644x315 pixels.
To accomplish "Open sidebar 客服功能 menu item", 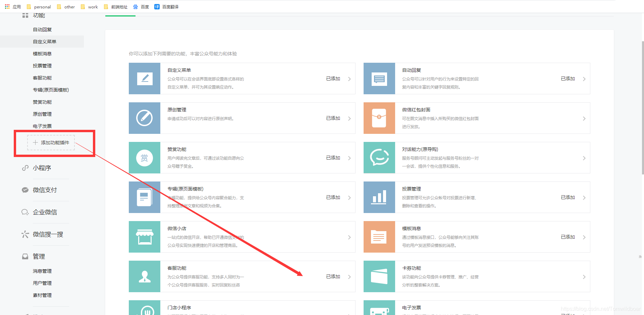I will click(42, 78).
